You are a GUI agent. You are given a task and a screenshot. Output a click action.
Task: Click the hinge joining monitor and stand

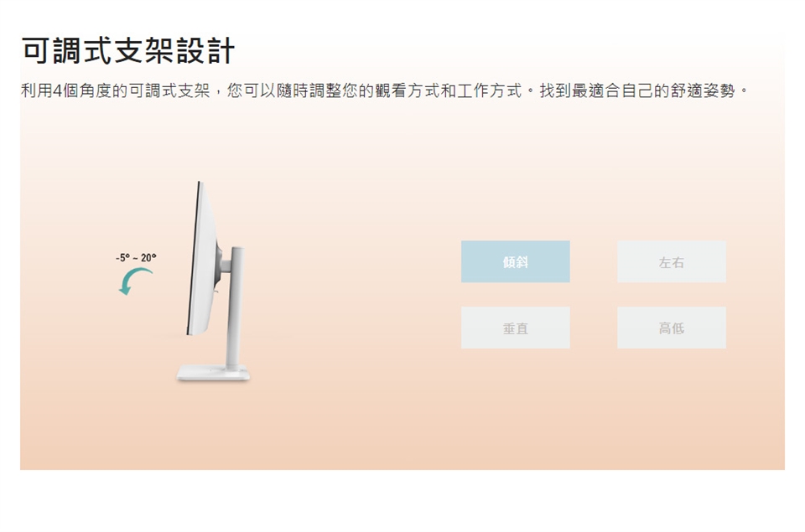coord(225,266)
